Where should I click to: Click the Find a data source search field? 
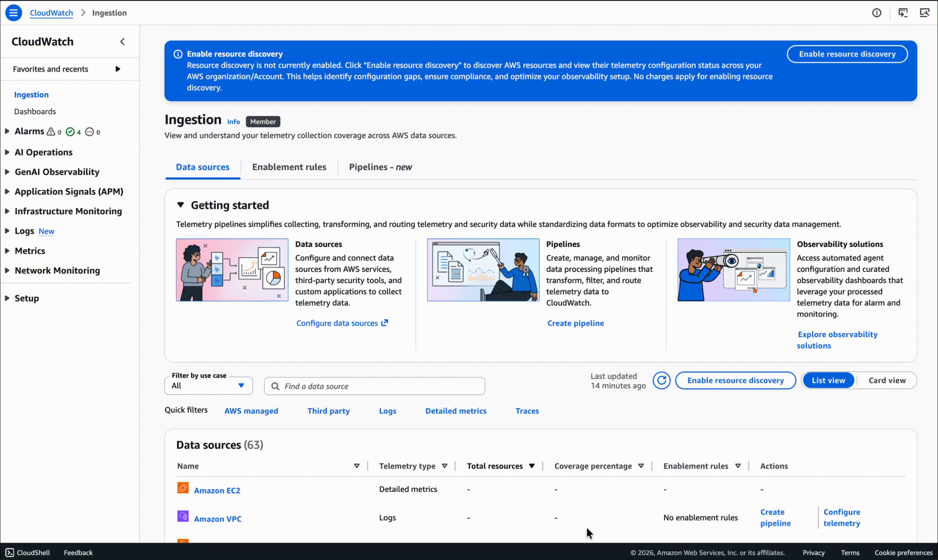coord(374,386)
